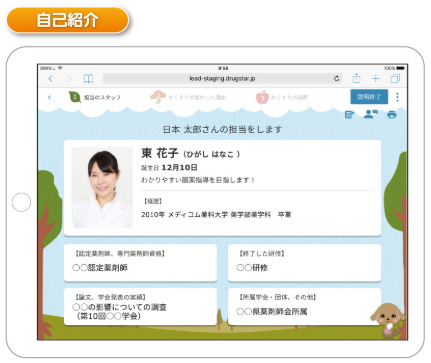Tap the in-app back chevron beside the leaf
The image size is (431, 363).
(49, 97)
